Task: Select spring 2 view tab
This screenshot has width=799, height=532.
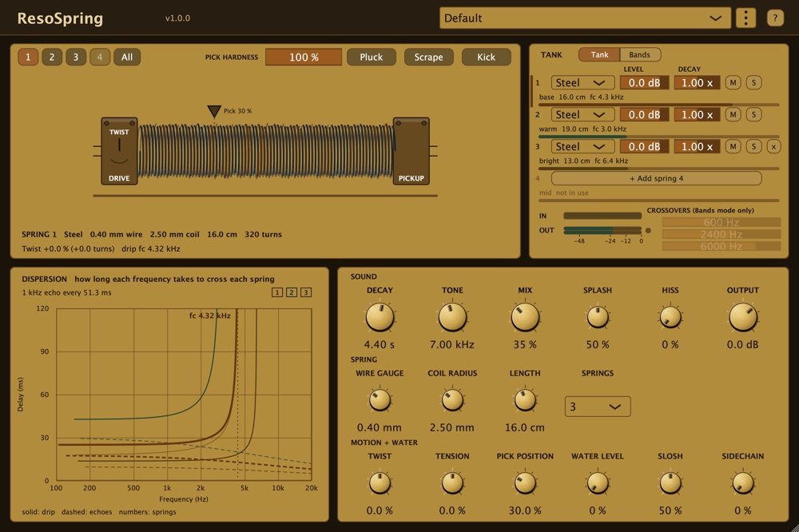Action: 51,57
